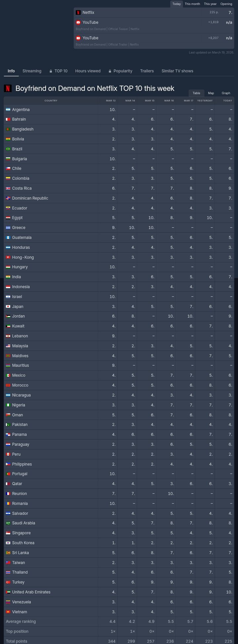Screen dimensions: 238x644
Task: Click the lock icon beside TOP 10 tab
Action: click(51, 71)
